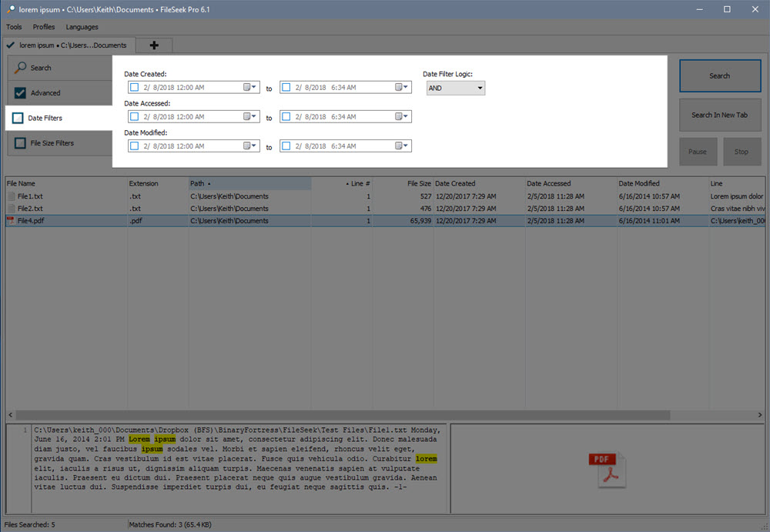The image size is (770, 532).
Task: Click the Search In New Tab button
Action: [720, 115]
